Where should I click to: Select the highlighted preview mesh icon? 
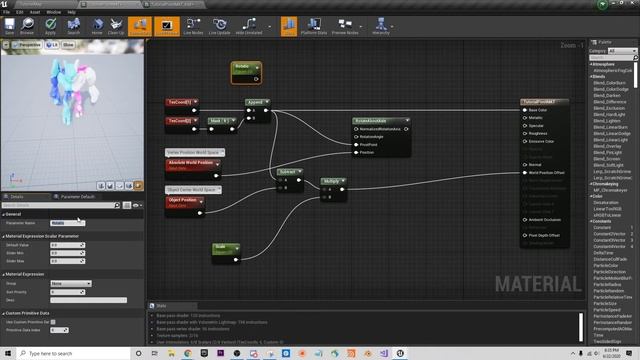point(138,186)
